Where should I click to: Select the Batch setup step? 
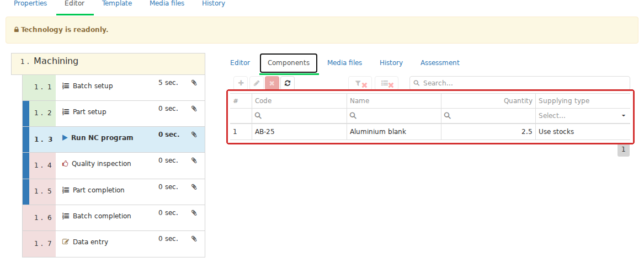click(114, 88)
